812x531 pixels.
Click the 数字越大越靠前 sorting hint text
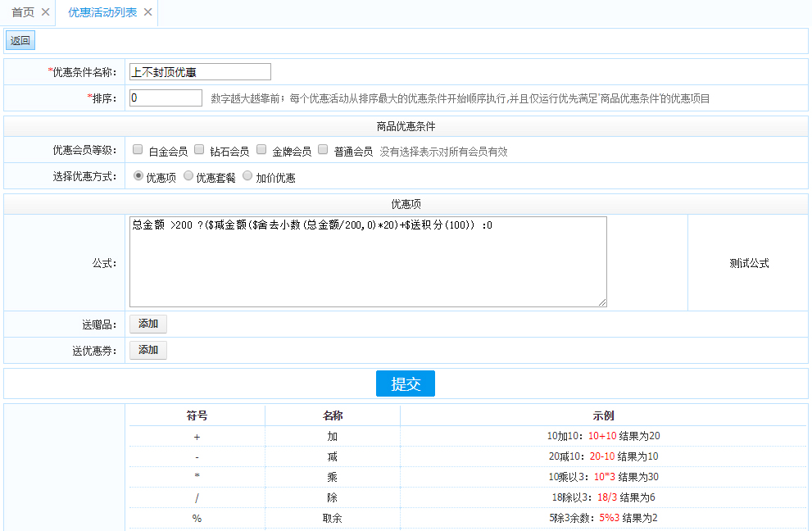pyautogui.click(x=460, y=98)
